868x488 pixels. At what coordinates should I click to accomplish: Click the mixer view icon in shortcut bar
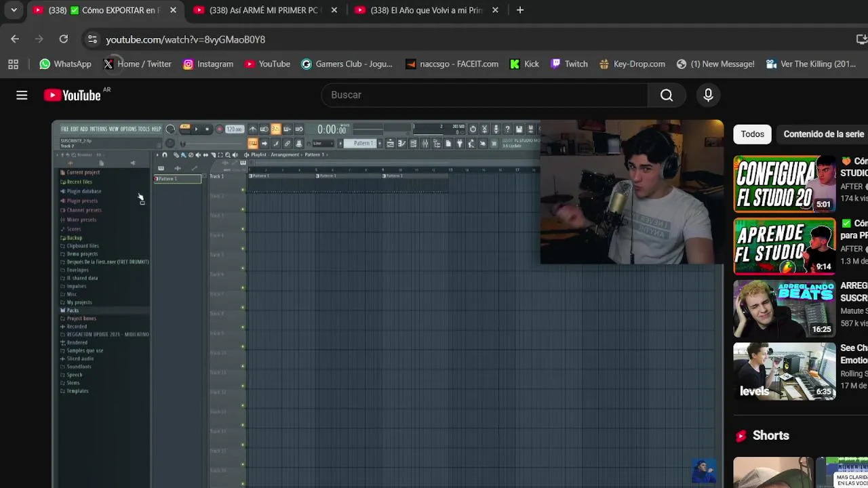click(425, 144)
